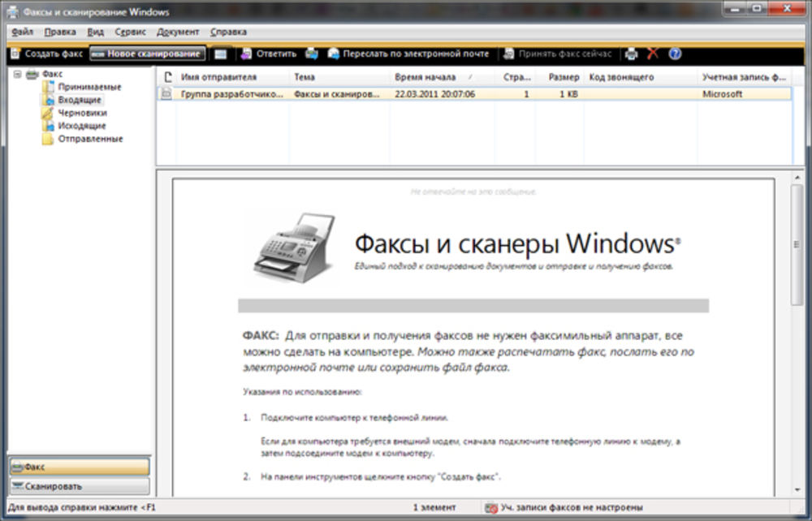
Task: Collapse the Факс tree node
Action: [17, 75]
